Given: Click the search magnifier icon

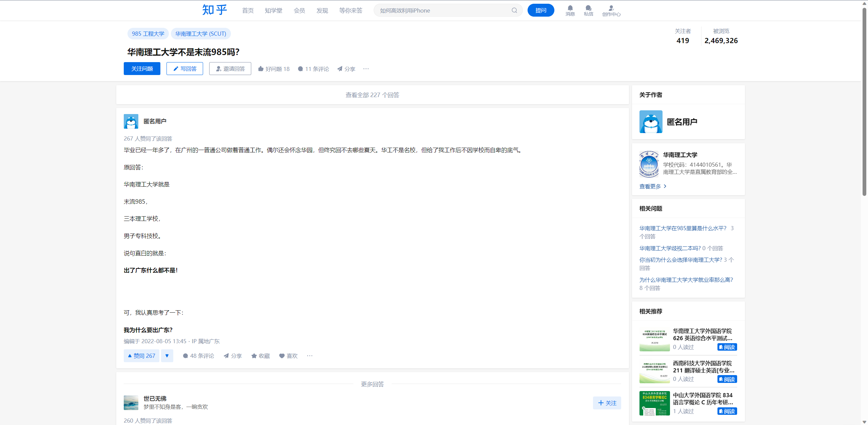Looking at the screenshot, I should click(514, 11).
